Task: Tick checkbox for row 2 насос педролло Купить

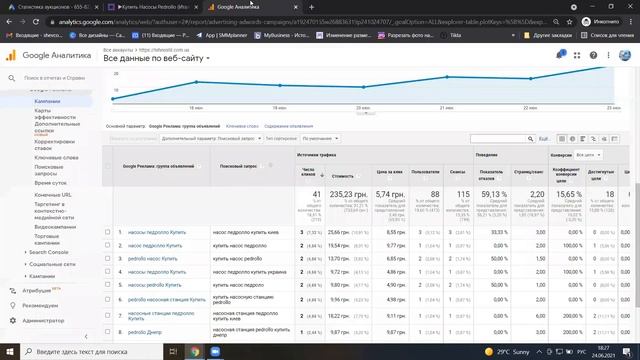Action: [108, 245]
